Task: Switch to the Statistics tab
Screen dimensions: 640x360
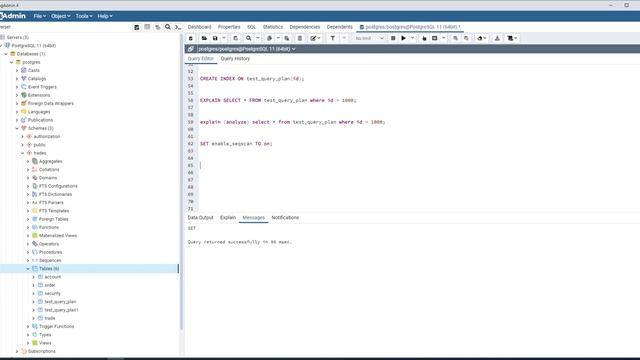Action: click(x=273, y=27)
